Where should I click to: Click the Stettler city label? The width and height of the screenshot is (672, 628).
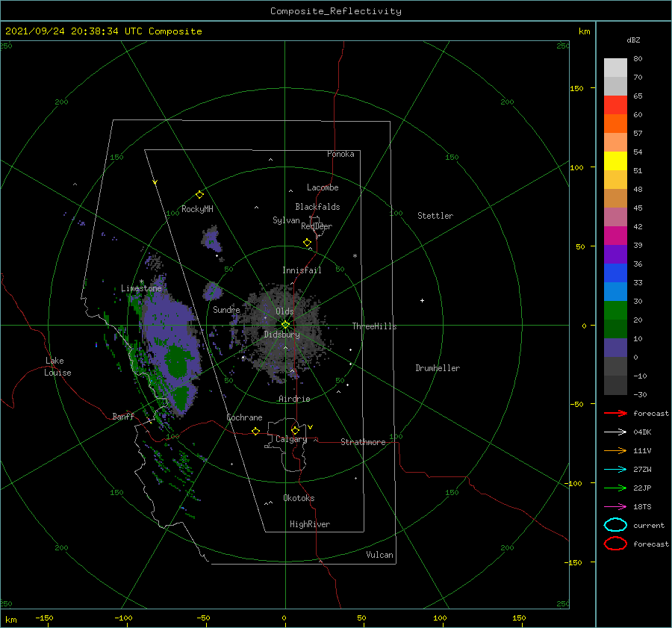[435, 216]
